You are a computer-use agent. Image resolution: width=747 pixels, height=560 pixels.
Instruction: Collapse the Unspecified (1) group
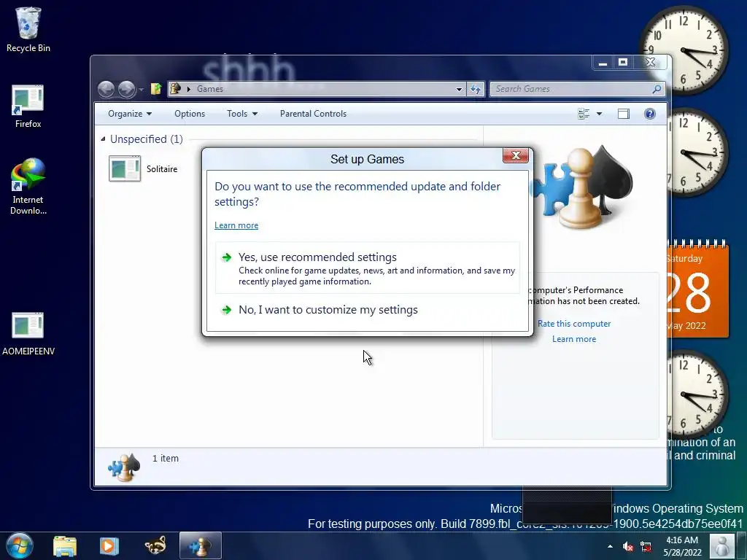click(x=103, y=139)
